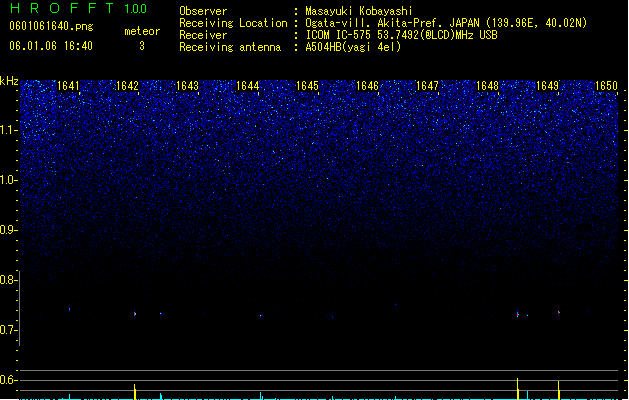Select the 0.9 frequency axis label
The image size is (629, 400).
[8, 230]
